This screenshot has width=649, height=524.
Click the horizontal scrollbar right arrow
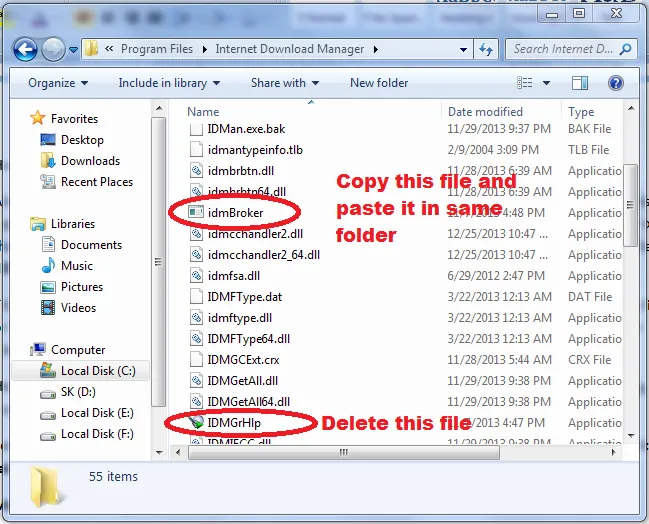614,452
